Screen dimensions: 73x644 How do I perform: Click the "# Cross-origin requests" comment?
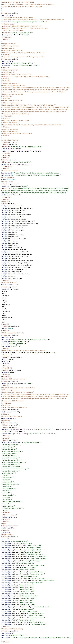(x=9, y=140)
